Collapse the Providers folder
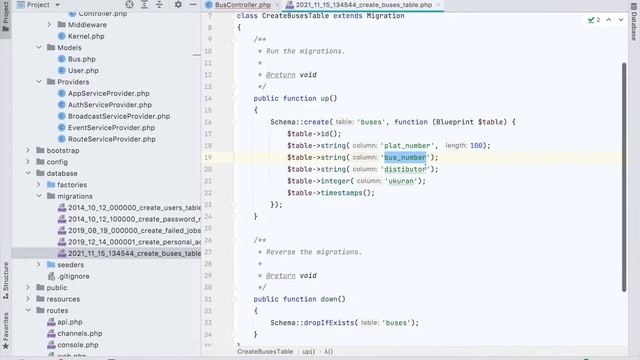Viewport: 640px width, 360px height. click(x=39, y=82)
